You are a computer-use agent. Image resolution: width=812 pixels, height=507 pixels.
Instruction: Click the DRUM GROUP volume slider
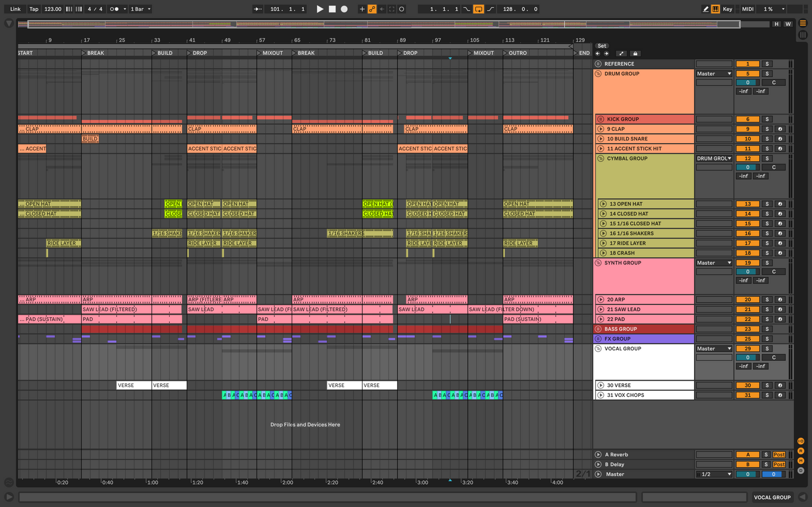(747, 83)
